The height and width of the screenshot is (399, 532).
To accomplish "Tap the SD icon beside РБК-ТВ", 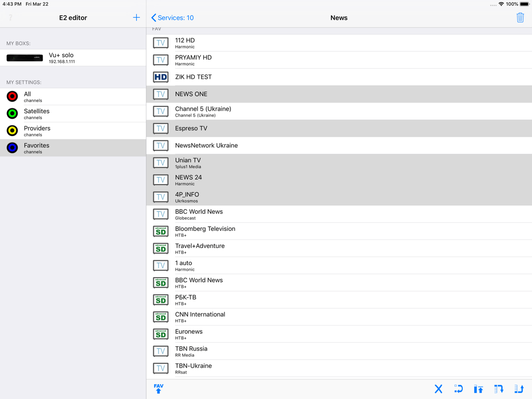I will point(161,300).
